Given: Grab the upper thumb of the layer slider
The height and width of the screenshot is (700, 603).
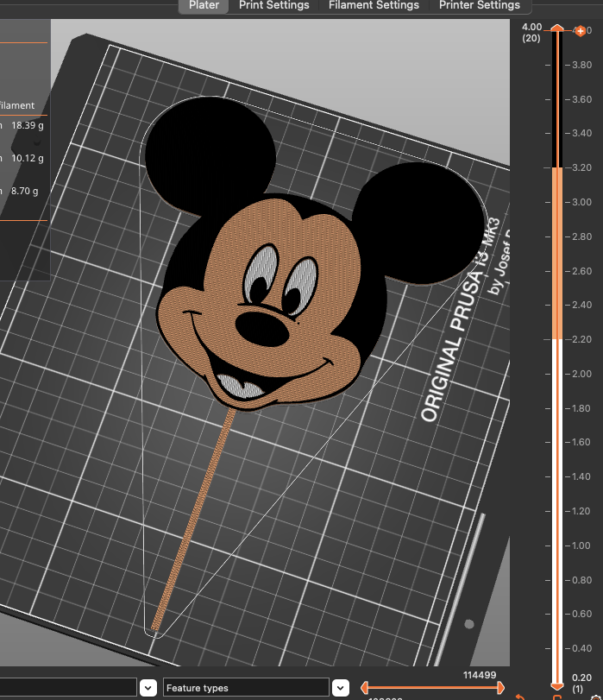Looking at the screenshot, I should pos(557,28).
